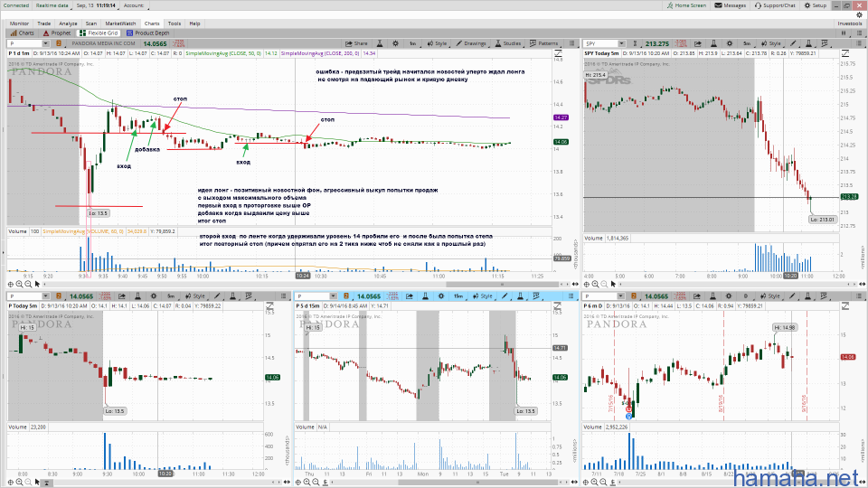The height and width of the screenshot is (488, 868).
Task: Share the P Today 5m chart
Action: pyautogui.click(x=122, y=296)
